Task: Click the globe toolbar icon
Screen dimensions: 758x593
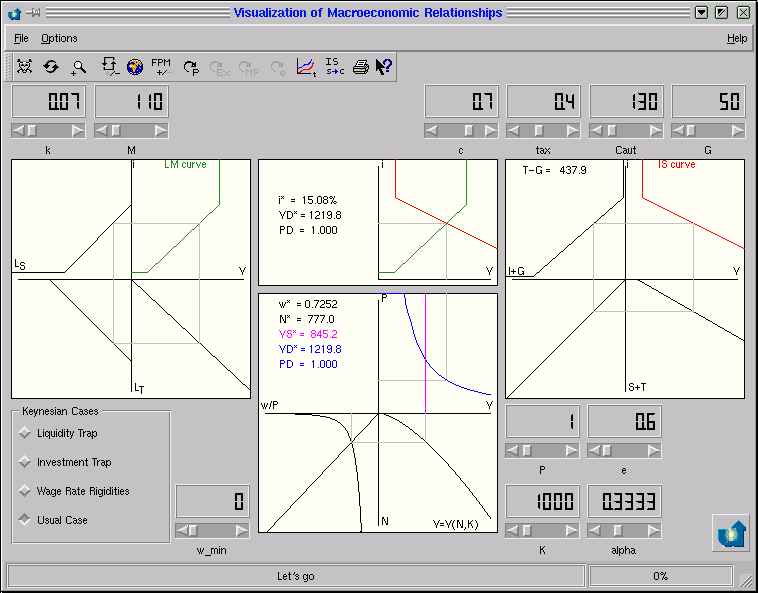Action: (x=135, y=67)
